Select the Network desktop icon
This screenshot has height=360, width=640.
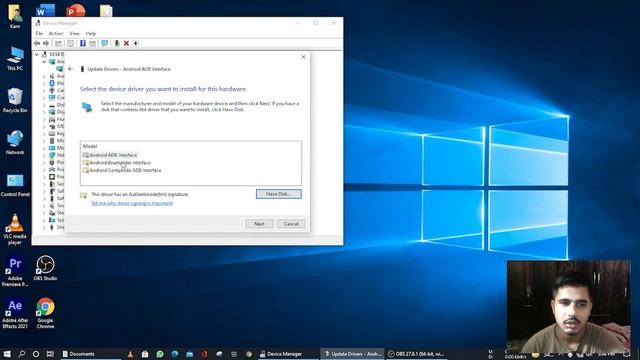(15, 142)
